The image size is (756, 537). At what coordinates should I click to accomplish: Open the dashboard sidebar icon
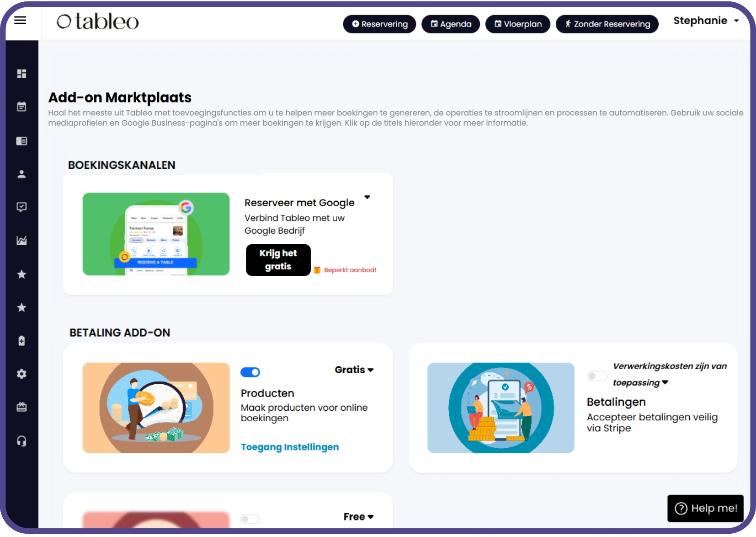pyautogui.click(x=21, y=74)
